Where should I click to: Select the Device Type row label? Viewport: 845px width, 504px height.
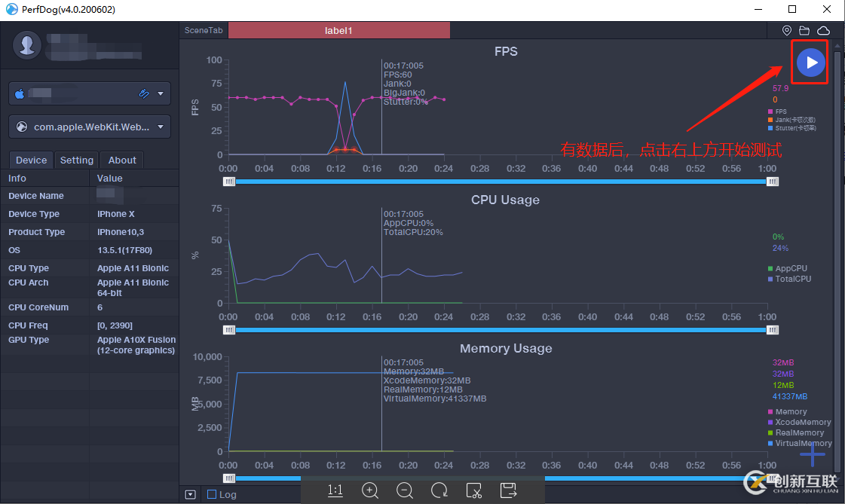click(34, 214)
